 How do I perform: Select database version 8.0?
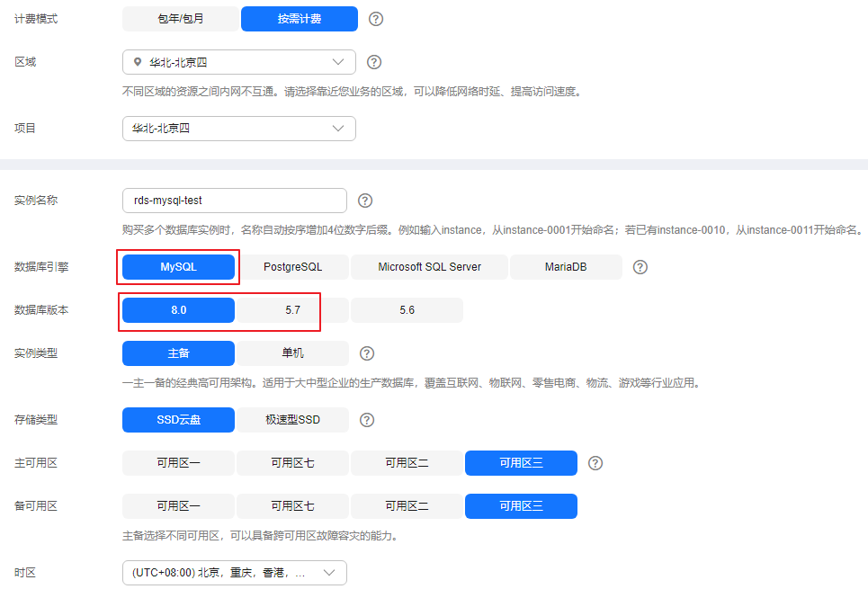(x=178, y=309)
